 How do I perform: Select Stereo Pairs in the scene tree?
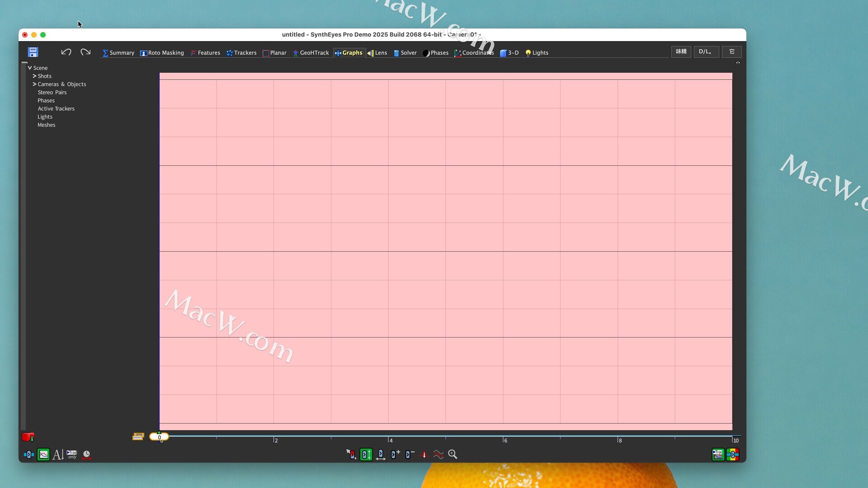(x=52, y=92)
